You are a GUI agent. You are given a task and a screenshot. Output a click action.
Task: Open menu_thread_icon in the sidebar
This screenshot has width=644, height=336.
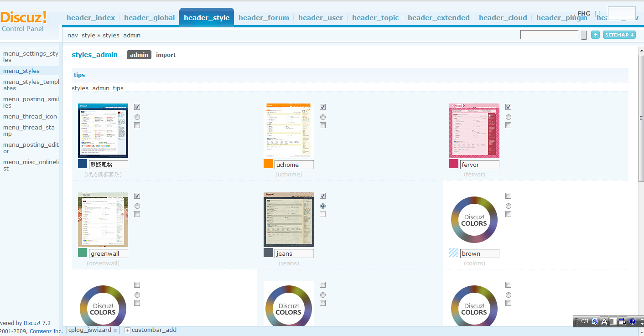click(x=30, y=116)
